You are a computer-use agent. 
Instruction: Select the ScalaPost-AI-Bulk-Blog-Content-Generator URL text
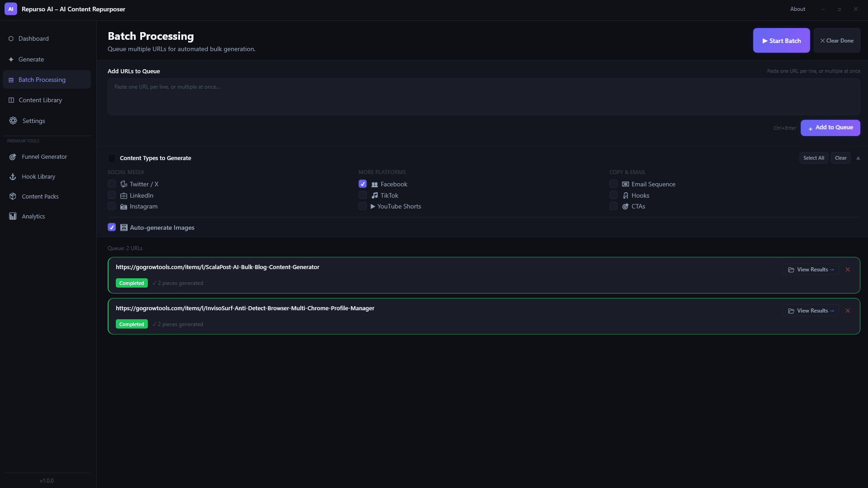point(218,267)
